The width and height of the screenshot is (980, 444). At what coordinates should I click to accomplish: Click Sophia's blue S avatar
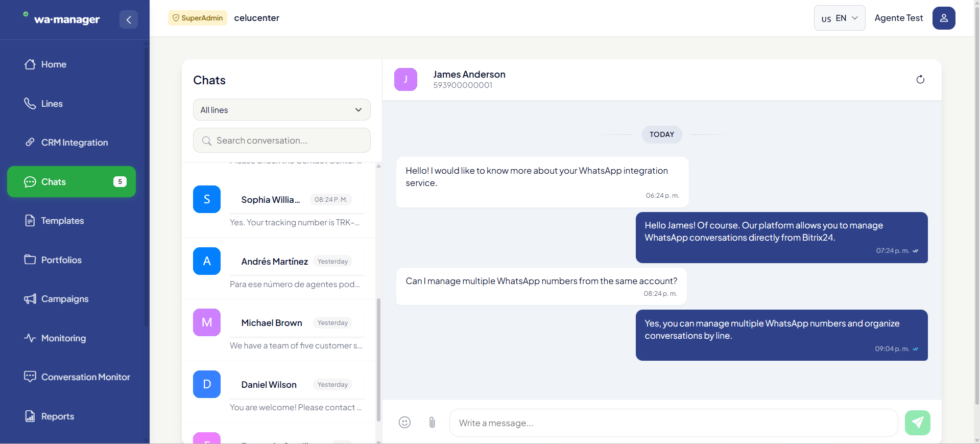tap(207, 199)
